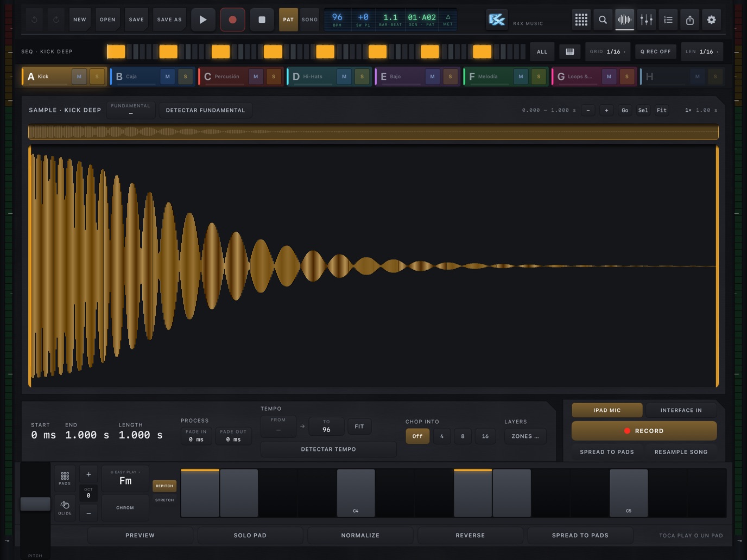
Task: Set chop into 8 slices
Action: click(x=463, y=436)
